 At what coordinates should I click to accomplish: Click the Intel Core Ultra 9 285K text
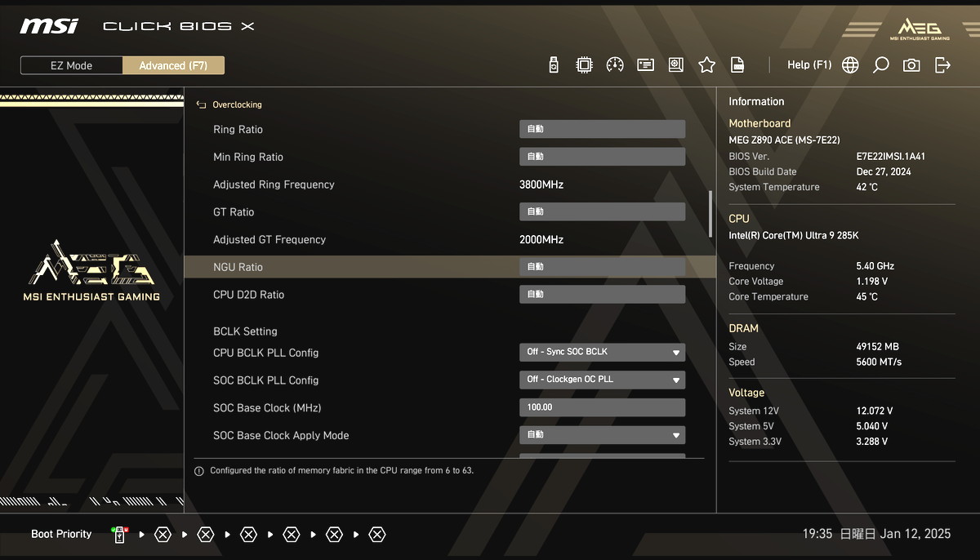tap(794, 236)
